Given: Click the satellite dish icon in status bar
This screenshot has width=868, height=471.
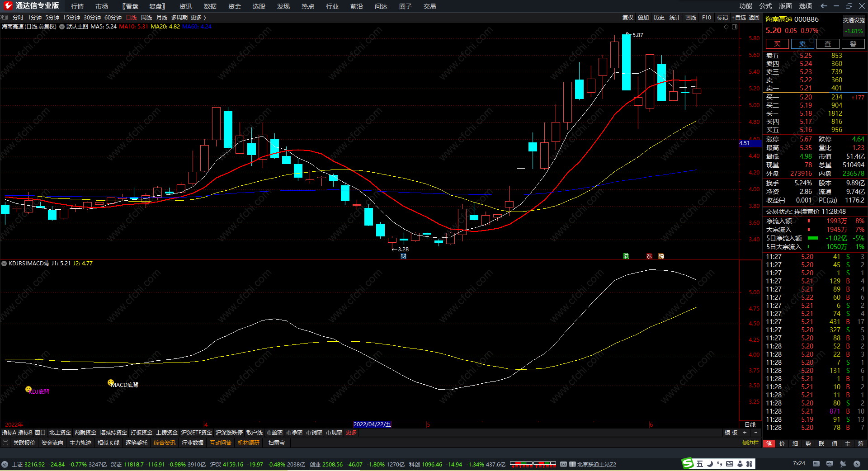Looking at the screenshot, I should point(843,464).
